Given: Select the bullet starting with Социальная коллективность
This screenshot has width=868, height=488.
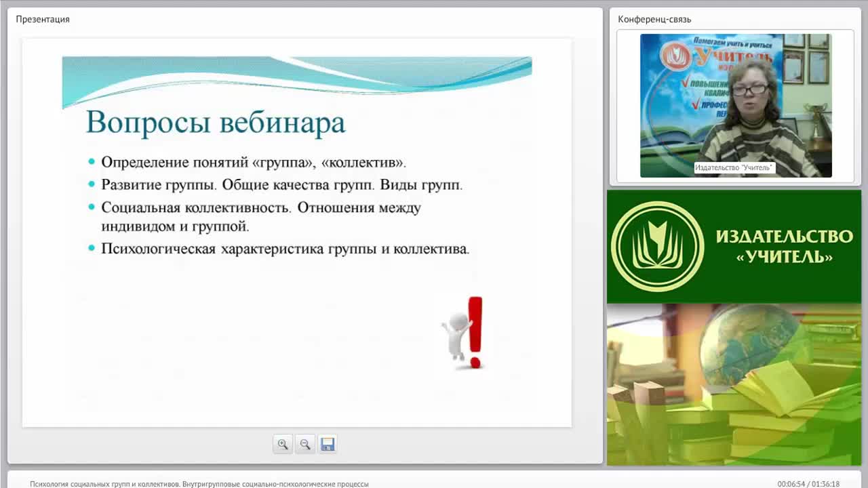Looking at the screenshot, I should (x=261, y=217).
